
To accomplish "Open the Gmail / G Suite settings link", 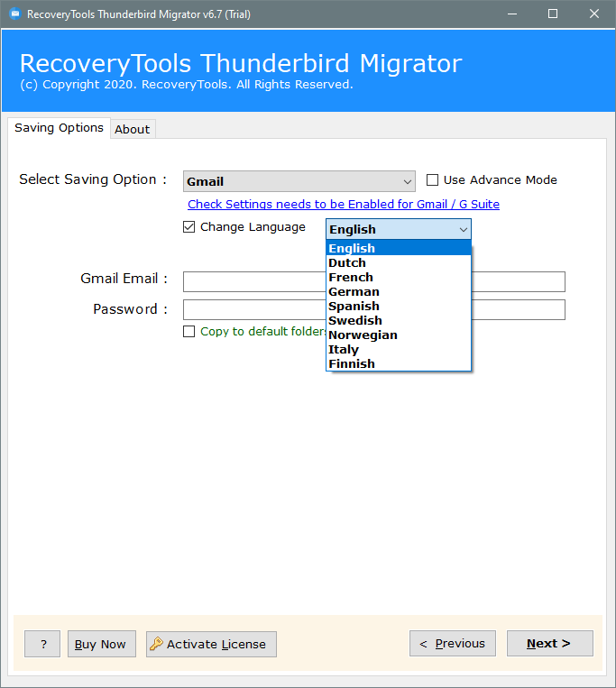I will point(344,204).
